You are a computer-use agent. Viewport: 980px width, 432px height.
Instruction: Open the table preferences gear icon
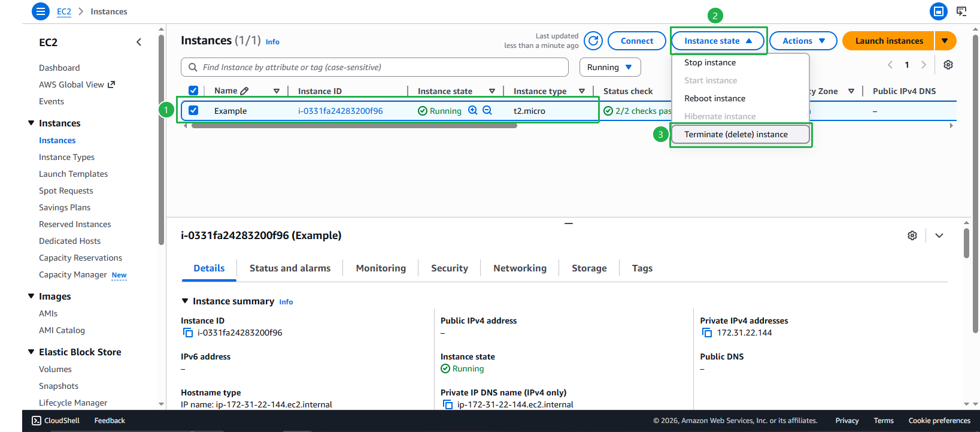[948, 65]
